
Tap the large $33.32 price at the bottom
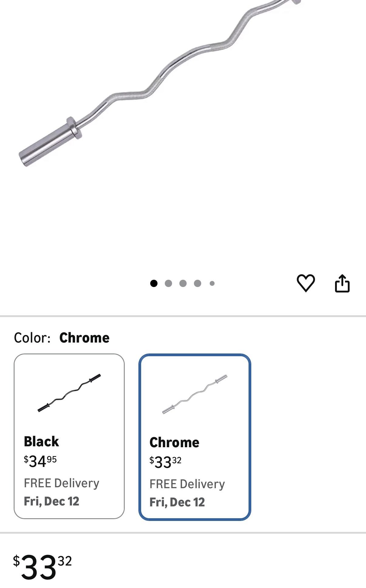(42, 566)
